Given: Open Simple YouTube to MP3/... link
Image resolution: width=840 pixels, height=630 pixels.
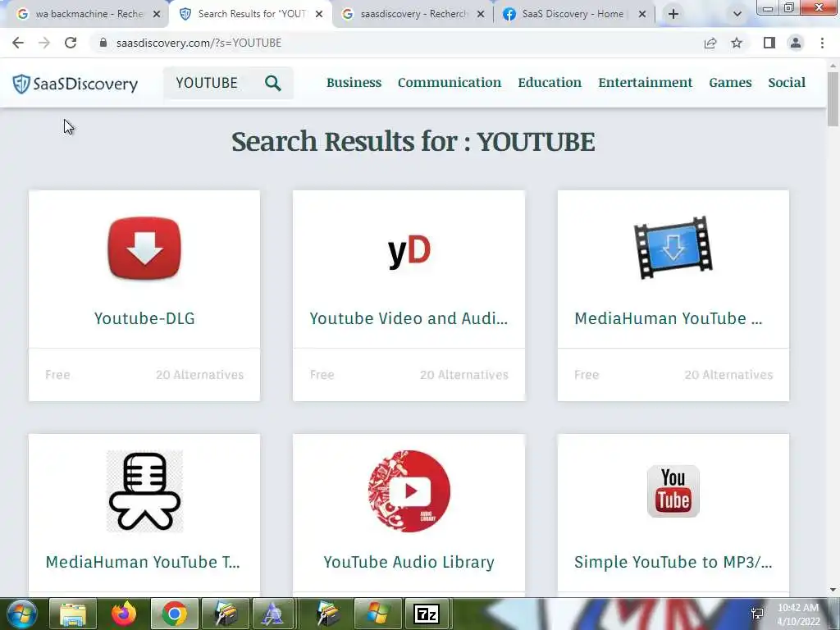Looking at the screenshot, I should (x=673, y=562).
